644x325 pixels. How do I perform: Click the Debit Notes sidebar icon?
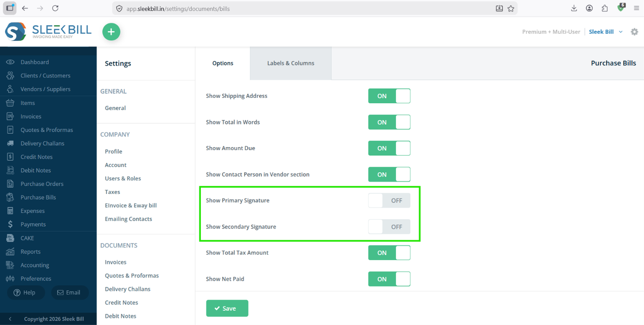tap(10, 170)
